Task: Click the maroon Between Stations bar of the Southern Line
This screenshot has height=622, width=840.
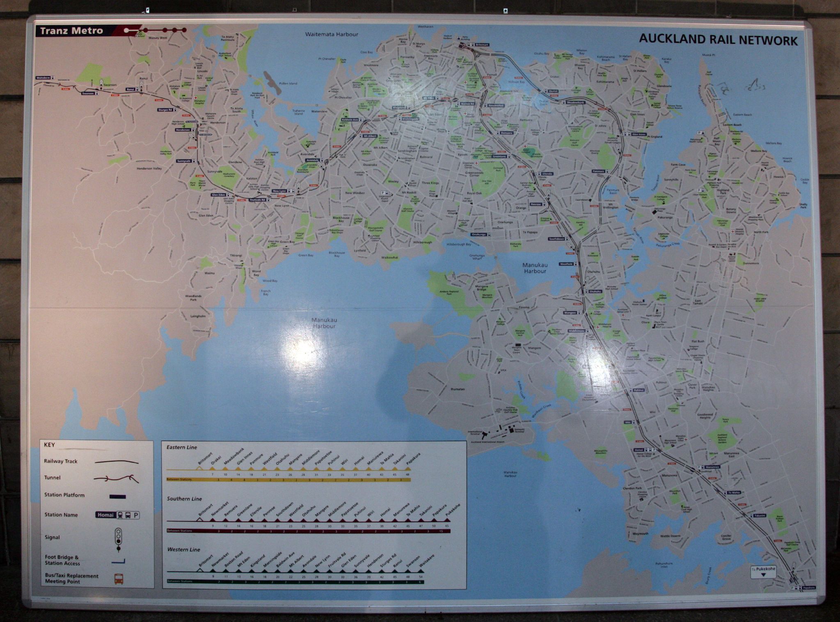Action: 308,531
